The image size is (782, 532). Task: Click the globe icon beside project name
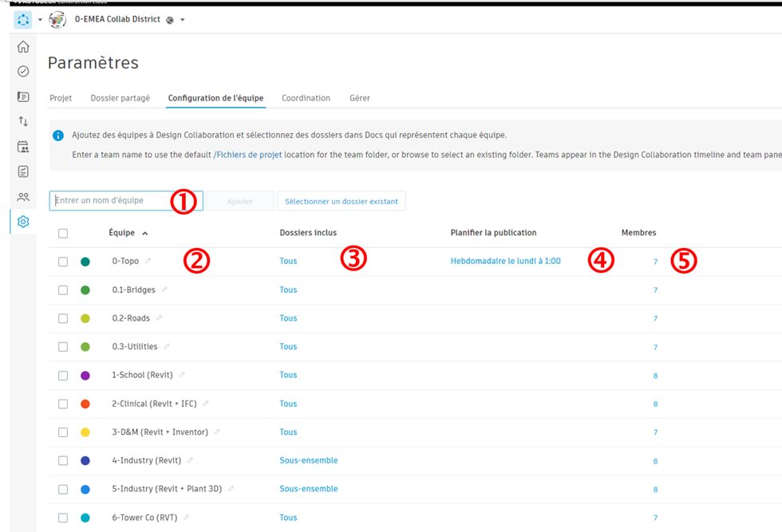170,20
